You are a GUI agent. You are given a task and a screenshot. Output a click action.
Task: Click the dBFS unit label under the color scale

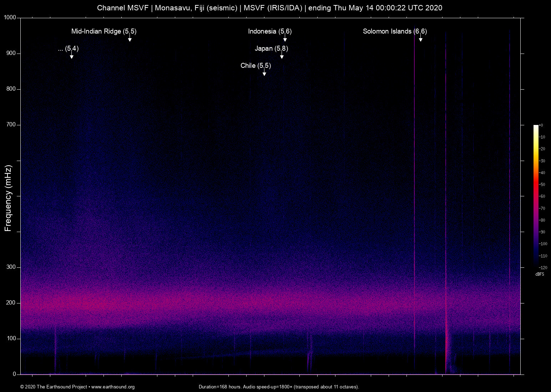(x=540, y=274)
